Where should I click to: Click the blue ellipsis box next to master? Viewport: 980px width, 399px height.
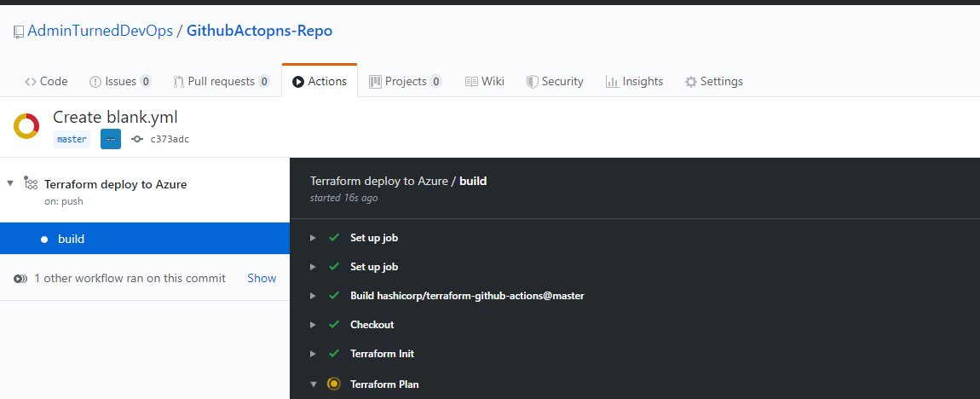click(111, 139)
